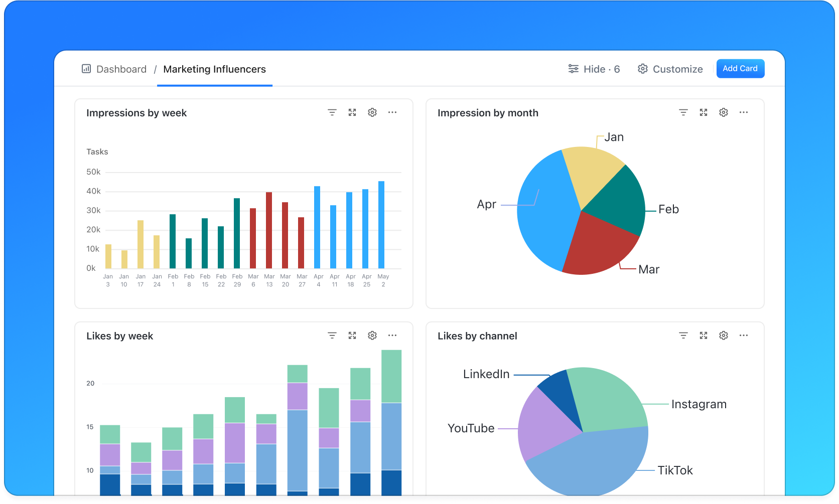Open more options menu on Likes by channel

pos(743,335)
